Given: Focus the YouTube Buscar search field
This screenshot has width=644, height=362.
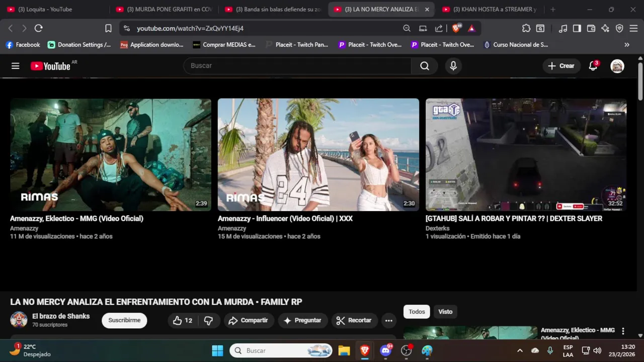Looking at the screenshot, I should (297, 66).
